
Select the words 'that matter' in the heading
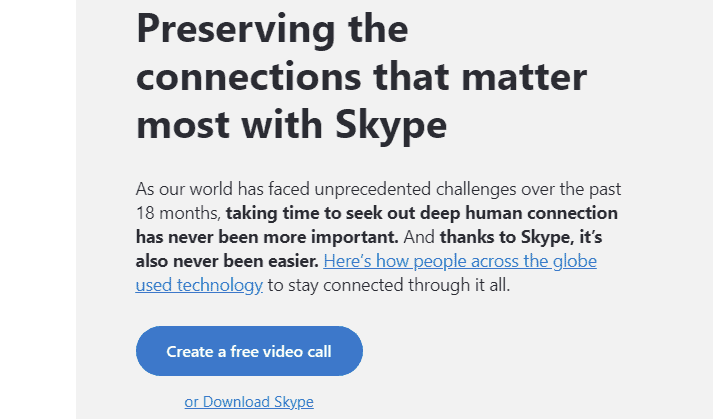(x=496, y=77)
